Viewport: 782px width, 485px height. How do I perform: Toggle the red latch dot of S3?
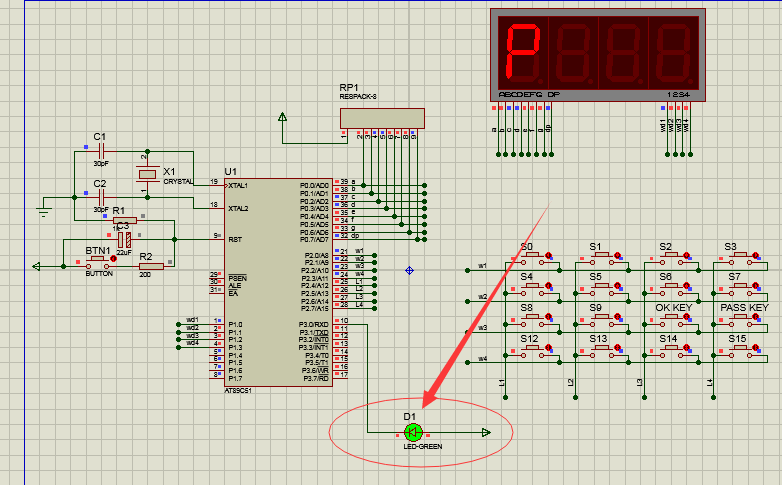755,255
